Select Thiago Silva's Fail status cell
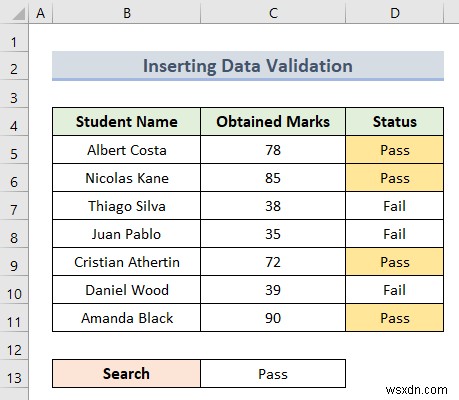This screenshot has height=400, width=459. click(395, 206)
